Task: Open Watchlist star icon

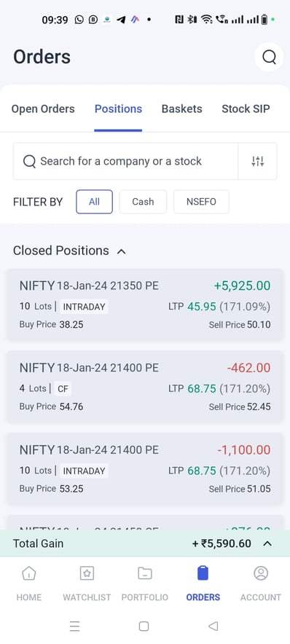Action: coord(87,573)
